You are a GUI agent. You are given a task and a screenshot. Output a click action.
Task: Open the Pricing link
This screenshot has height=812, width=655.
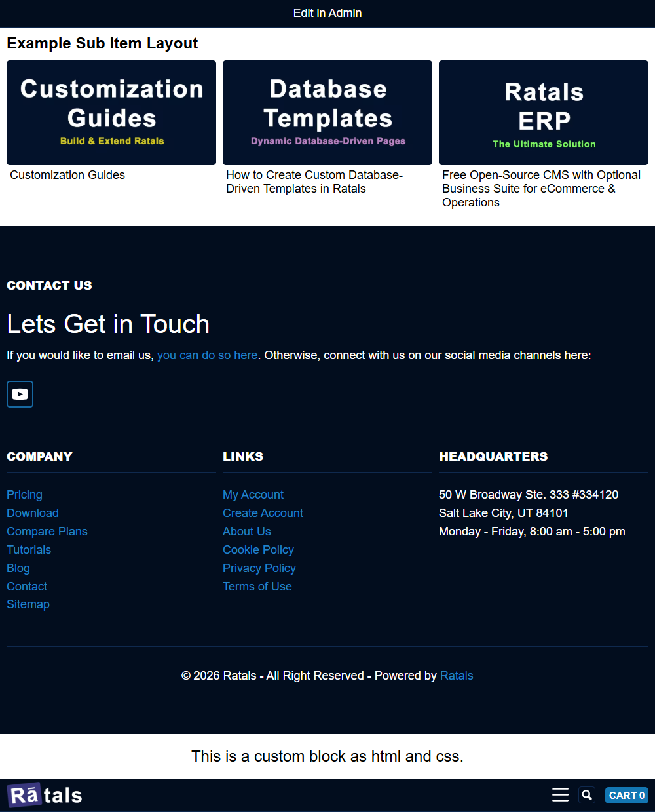(x=24, y=495)
